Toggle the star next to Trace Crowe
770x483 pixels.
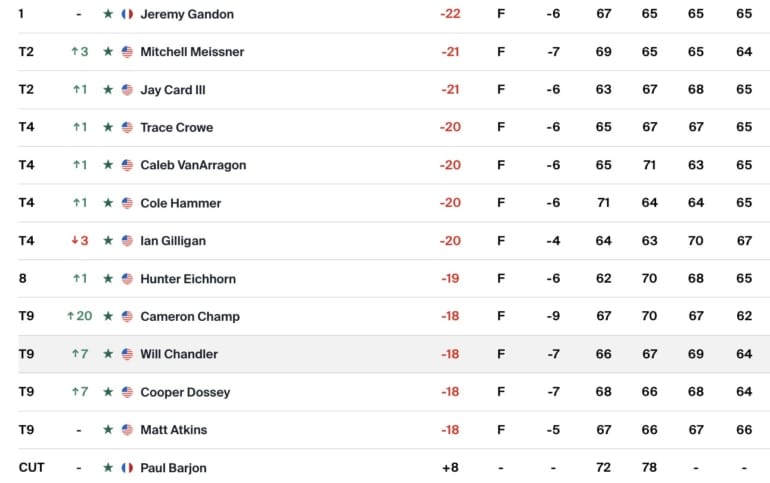tap(108, 128)
